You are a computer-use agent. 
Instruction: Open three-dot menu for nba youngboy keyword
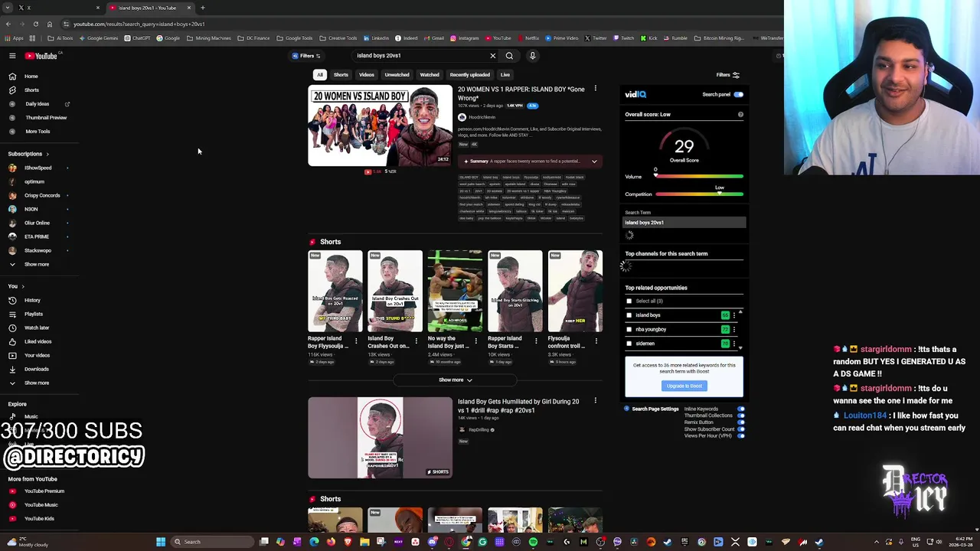pos(734,330)
